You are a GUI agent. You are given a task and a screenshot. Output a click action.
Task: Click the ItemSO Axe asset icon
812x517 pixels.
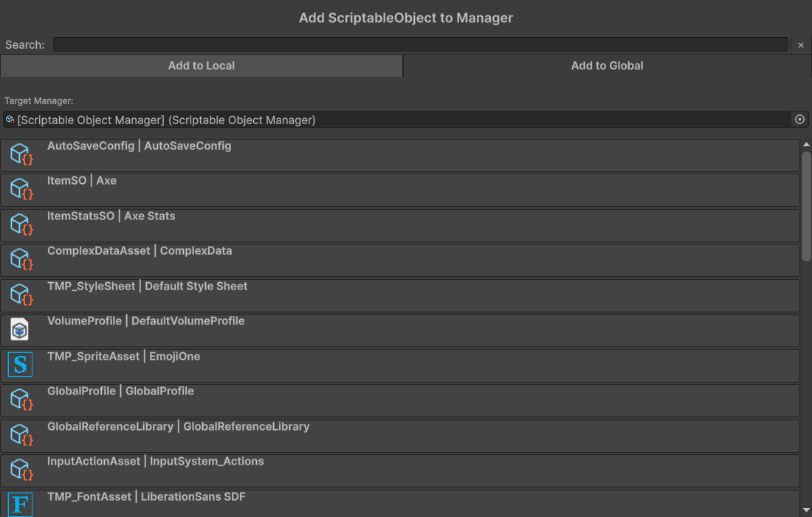21,190
